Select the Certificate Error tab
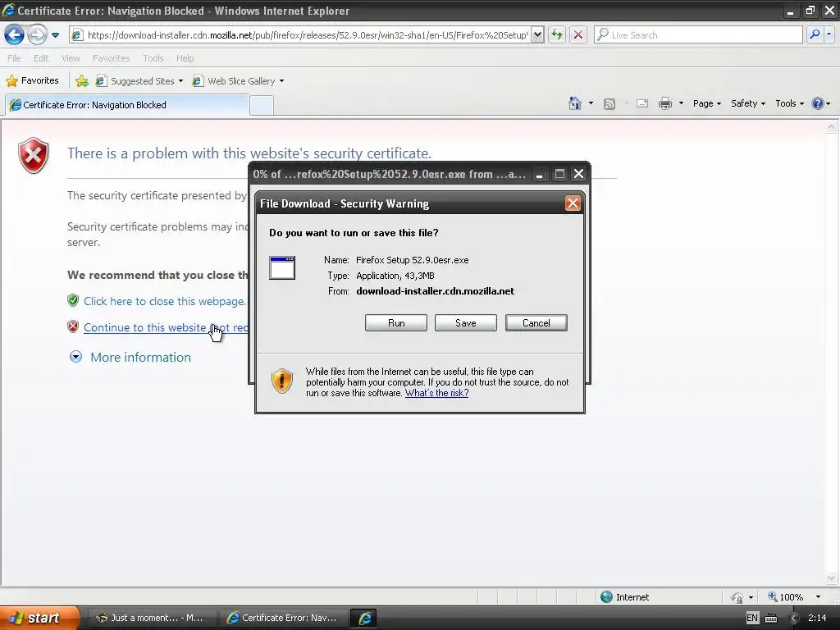Image resolution: width=840 pixels, height=630 pixels. (x=127, y=105)
